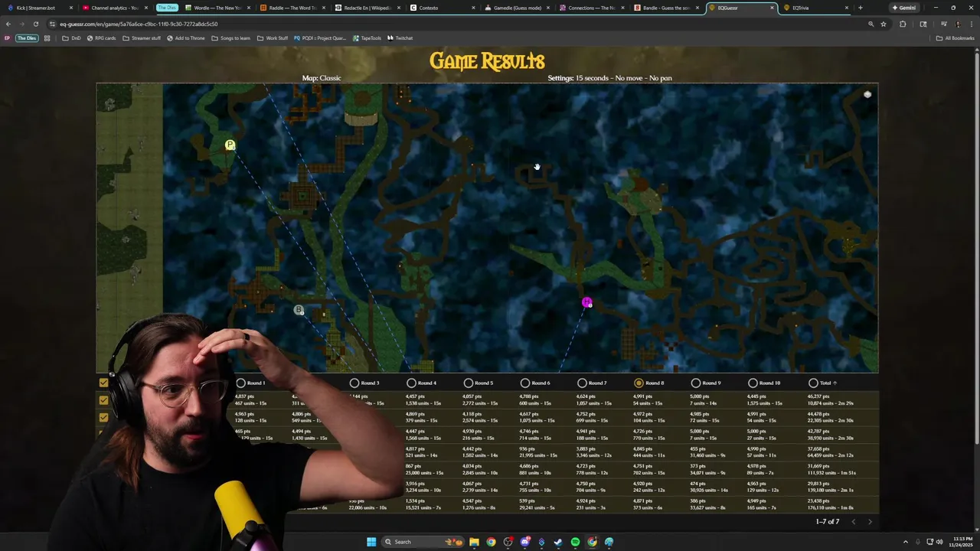This screenshot has height=551, width=980.
Task: Click the EP profile icon in the bookmarks bar
Action: point(7,37)
